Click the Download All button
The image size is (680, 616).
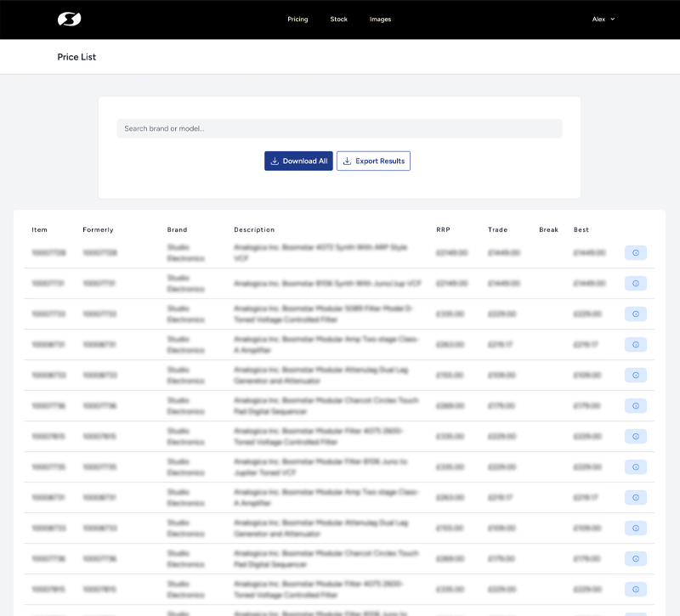pos(298,161)
